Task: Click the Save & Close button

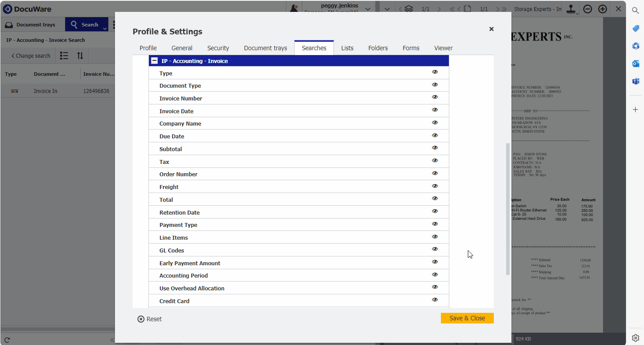Action: pos(467,318)
